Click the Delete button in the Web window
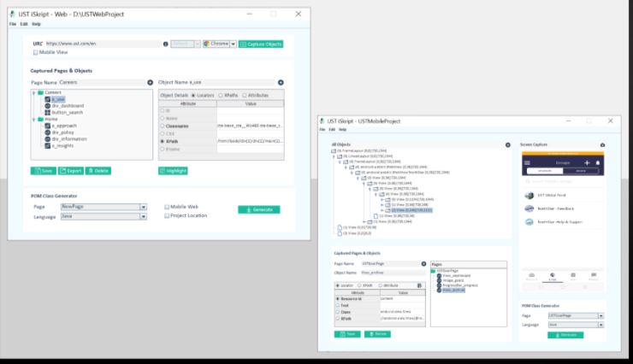The width and height of the screenshot is (633, 364). click(x=98, y=171)
